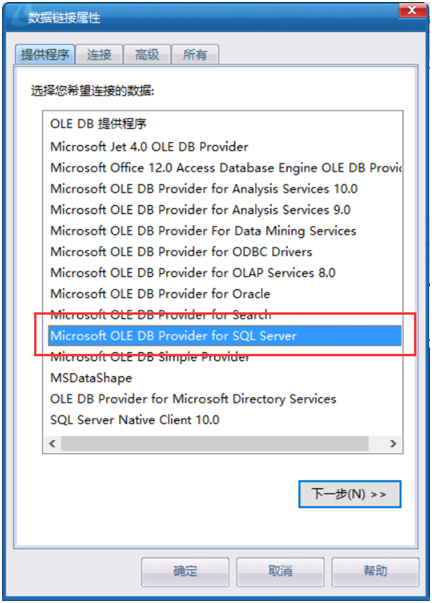The image size is (432, 603).
Task: Close the 数据链接属性 dialog
Action: tap(412, 10)
